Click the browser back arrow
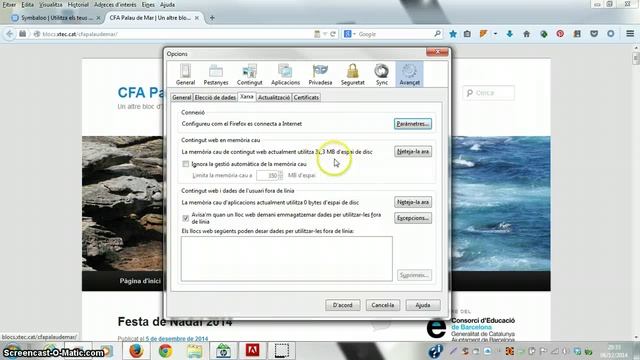The height and width of the screenshot is (360, 640). 9,34
